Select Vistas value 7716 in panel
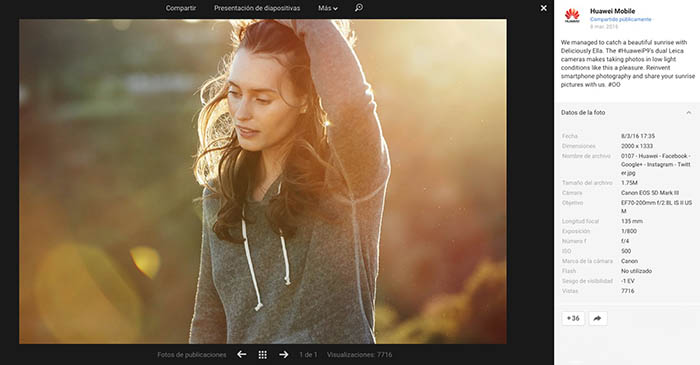The width and height of the screenshot is (700, 365). [x=627, y=291]
